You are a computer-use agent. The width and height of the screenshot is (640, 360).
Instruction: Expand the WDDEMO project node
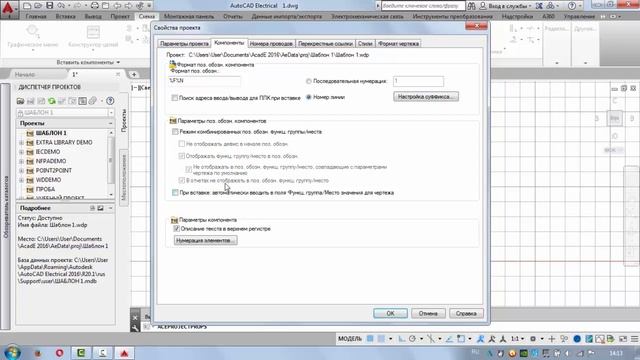coord(21,180)
